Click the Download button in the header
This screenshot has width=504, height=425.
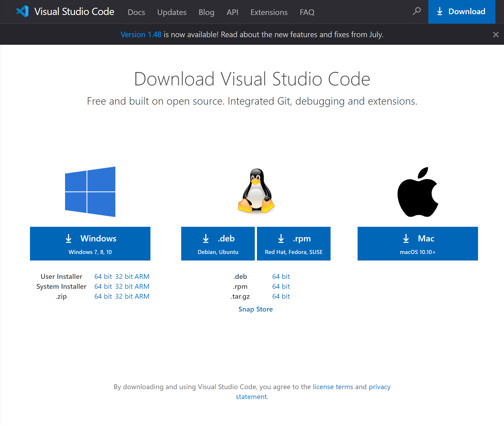462,12
